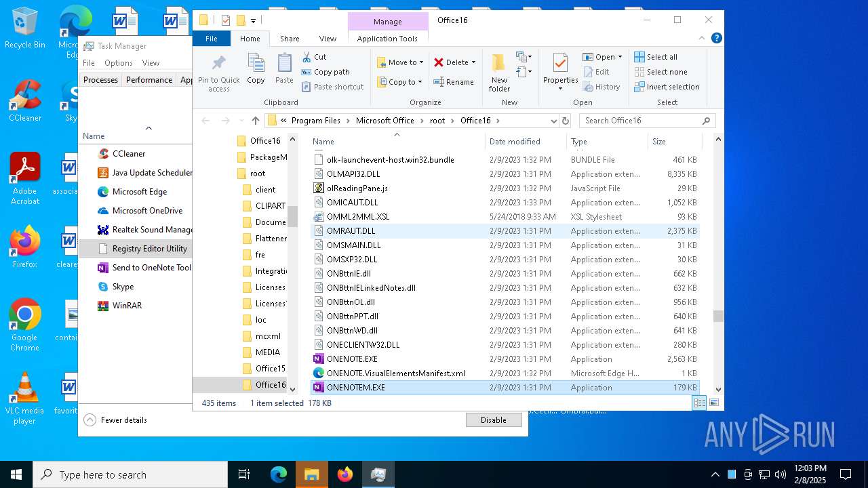Open the Copy to dropdown
868x488 pixels.
400,82
